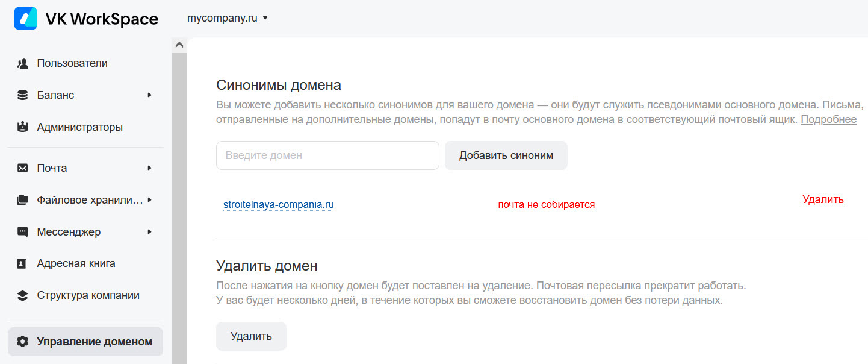The image size is (868, 364).
Task: Expand the Мессенджер submenu arrow
Action: tap(150, 232)
